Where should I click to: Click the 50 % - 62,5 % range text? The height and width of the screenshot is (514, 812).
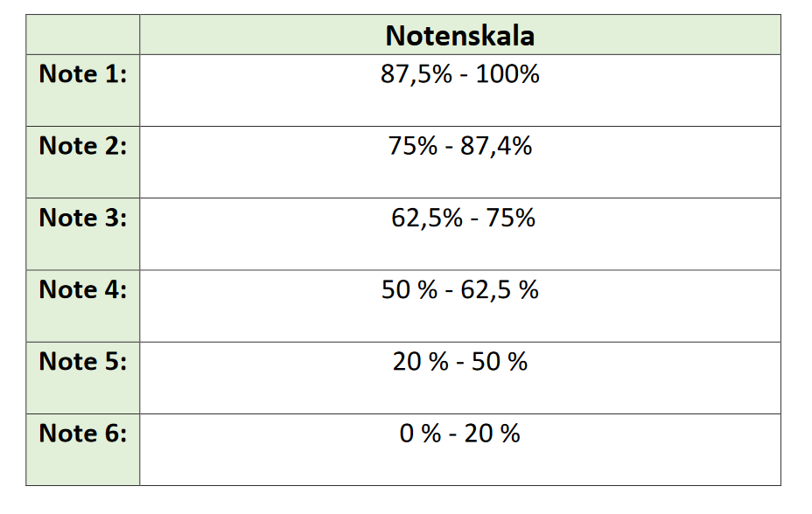click(460, 289)
